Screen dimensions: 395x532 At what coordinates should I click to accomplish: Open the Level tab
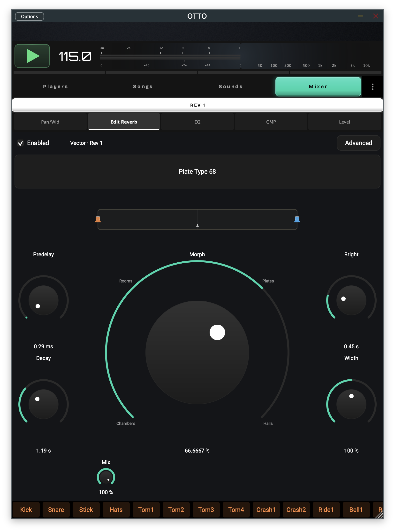tap(344, 122)
